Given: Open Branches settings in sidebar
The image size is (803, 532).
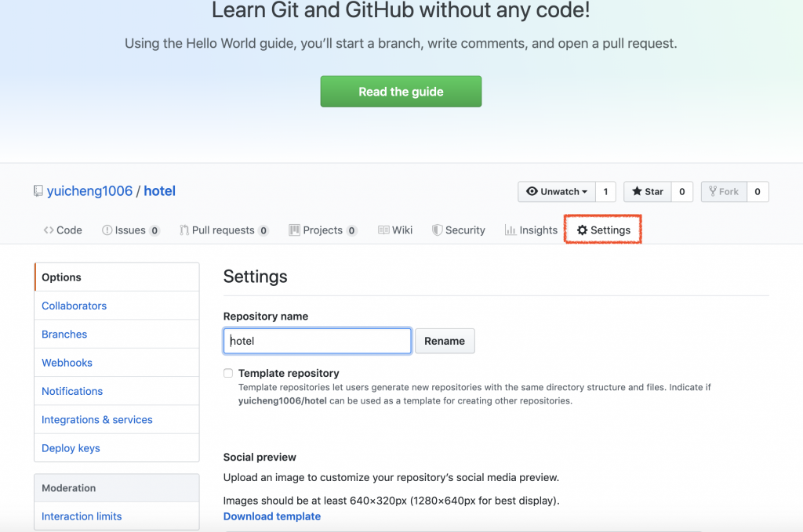Looking at the screenshot, I should point(64,335).
